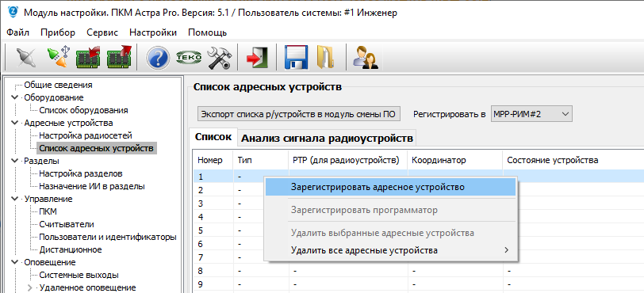Viewport: 644px width, 293px height.
Task: Switch to Анализ сигнала радиоустройств tab
Action: coord(327,139)
